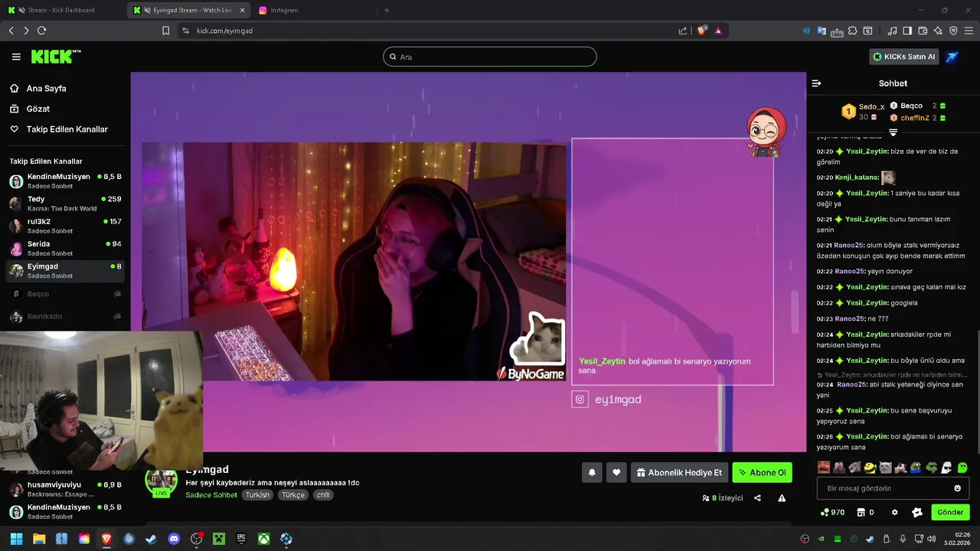
Task: Click the Ara search field
Action: point(490,57)
